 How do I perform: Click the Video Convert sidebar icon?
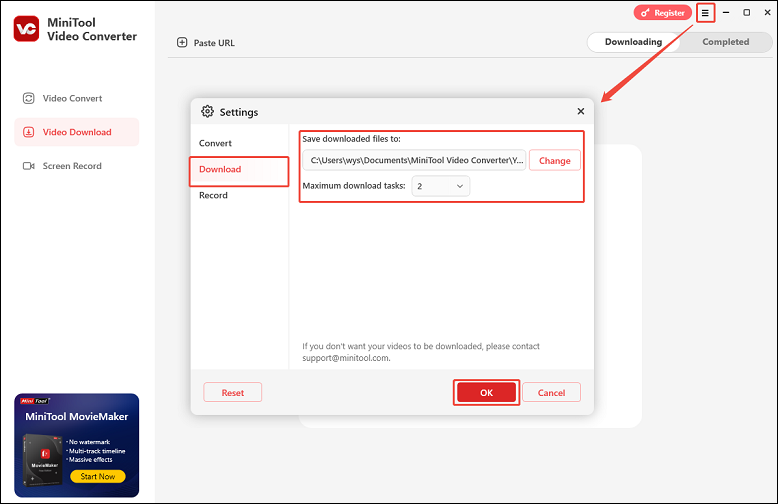tap(29, 98)
